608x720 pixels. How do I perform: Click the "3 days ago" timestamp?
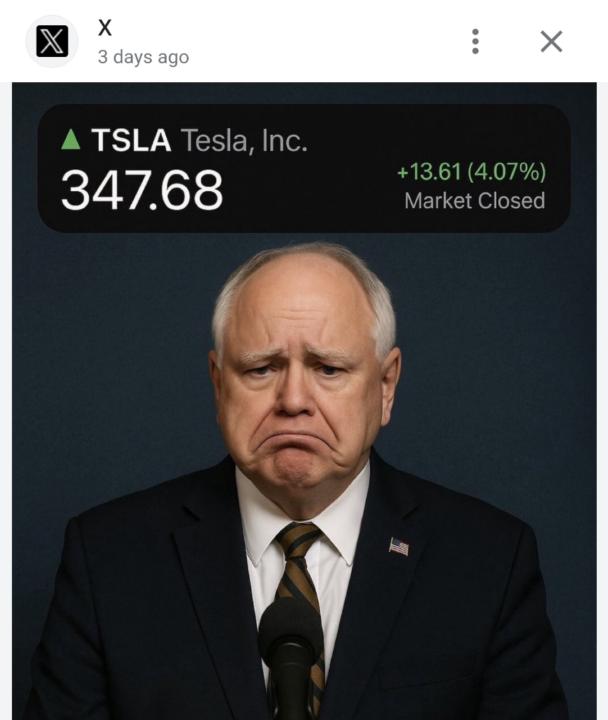click(x=143, y=57)
